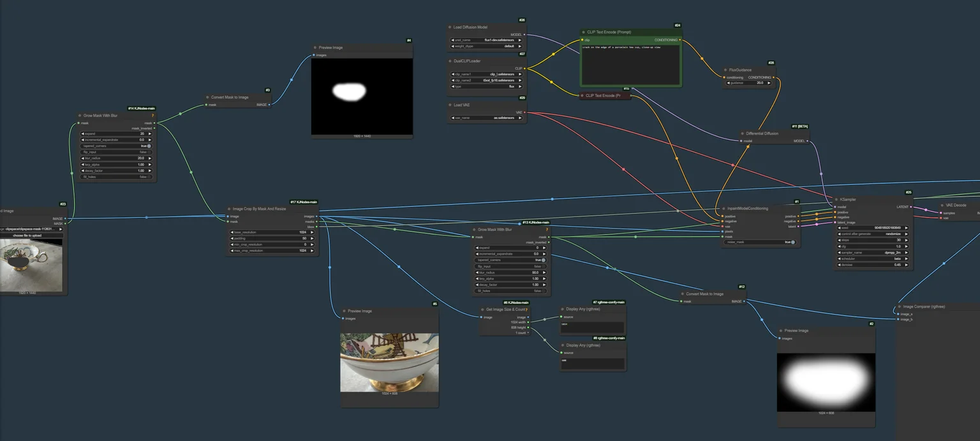Decrease the FluxGuidance guidance value with left arrow
Screen dimensions: 980x441
click(x=729, y=83)
